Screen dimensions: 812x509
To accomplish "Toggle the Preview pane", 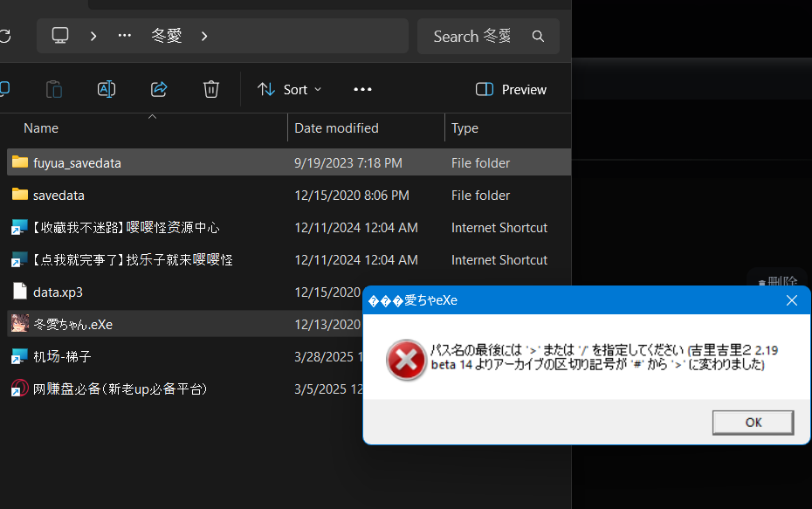I will [511, 89].
